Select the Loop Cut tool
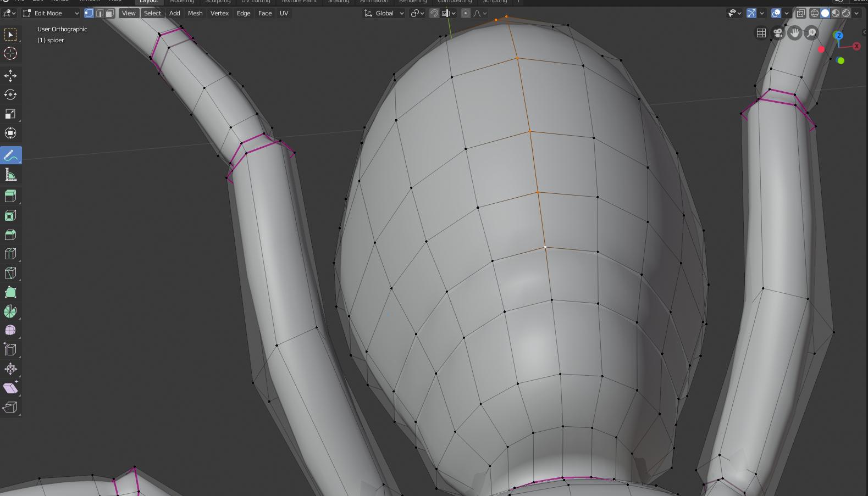The image size is (868, 496). [x=10, y=254]
